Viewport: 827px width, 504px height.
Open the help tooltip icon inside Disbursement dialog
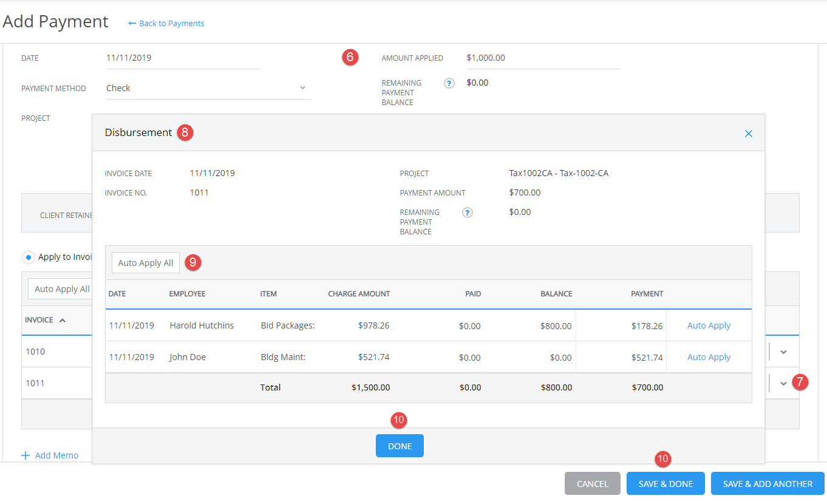(x=467, y=213)
